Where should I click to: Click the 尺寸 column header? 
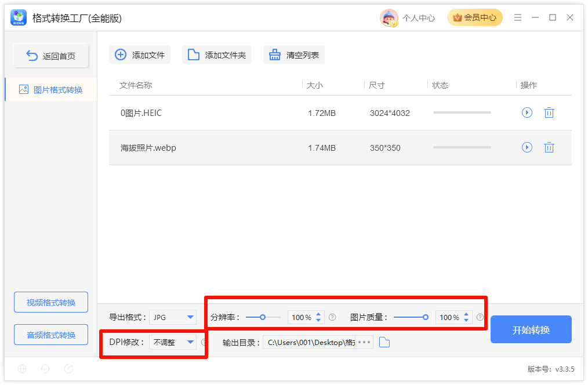pyautogui.click(x=376, y=85)
